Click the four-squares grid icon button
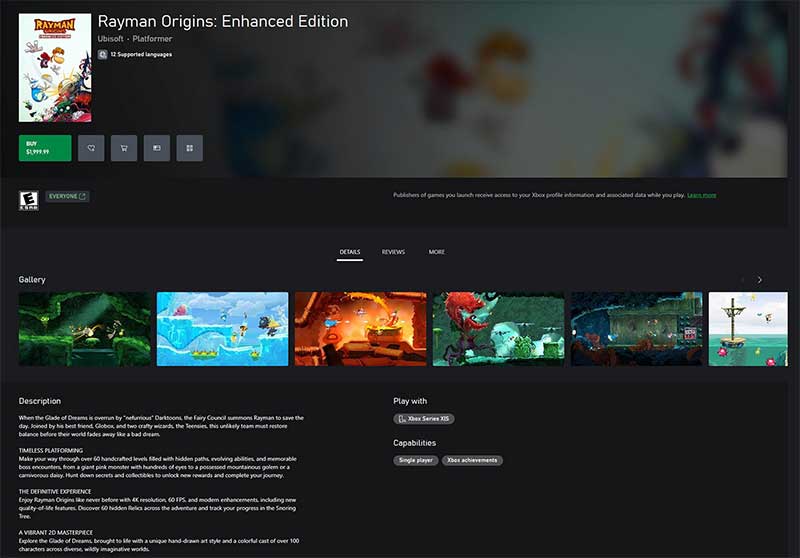 pos(190,148)
